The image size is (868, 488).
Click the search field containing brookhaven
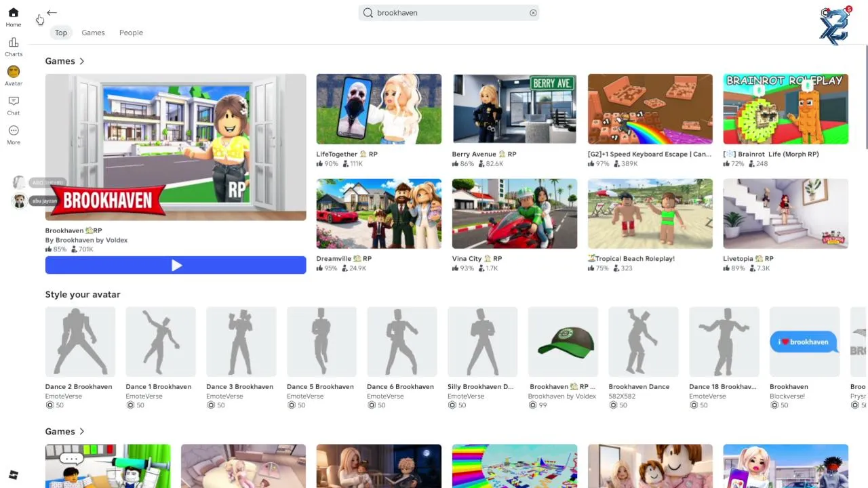tap(449, 13)
